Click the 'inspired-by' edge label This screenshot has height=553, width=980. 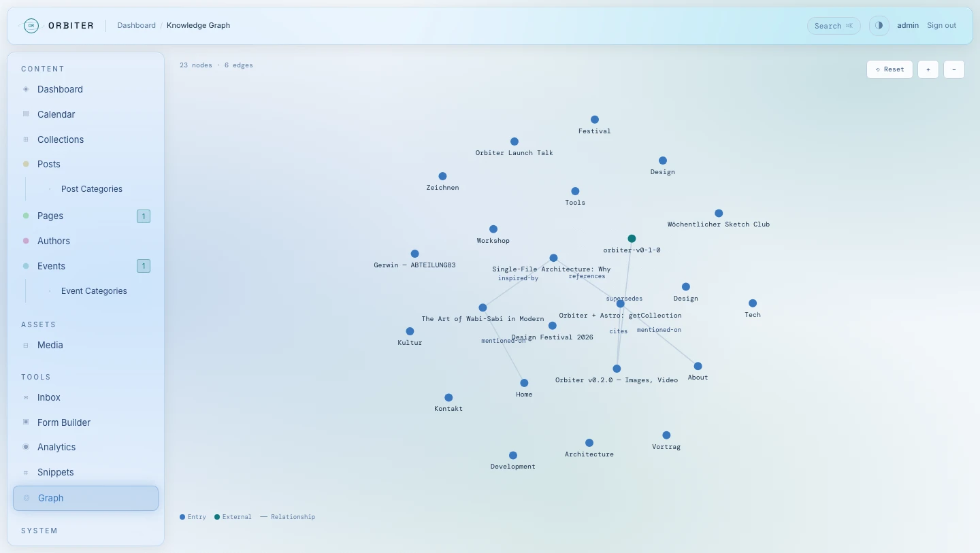[x=518, y=278]
